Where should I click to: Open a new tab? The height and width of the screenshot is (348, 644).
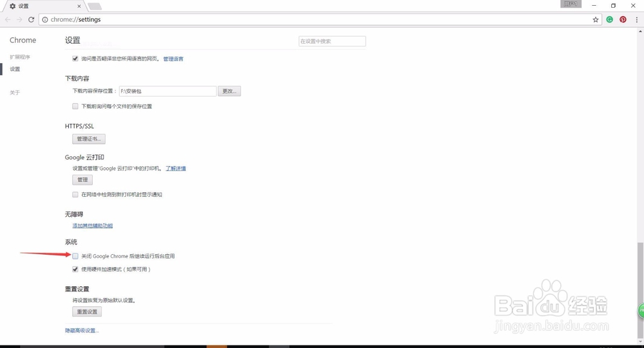point(95,6)
